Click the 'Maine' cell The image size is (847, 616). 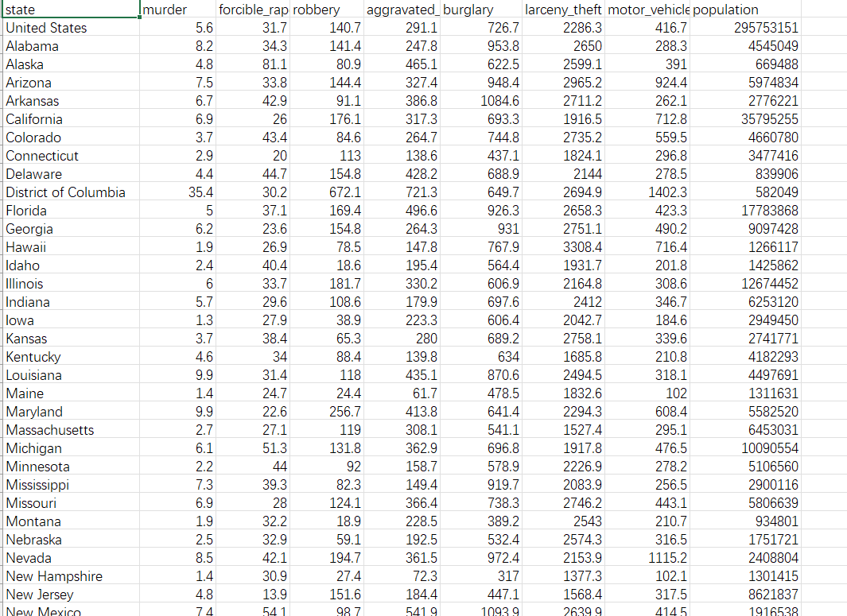[x=70, y=393]
